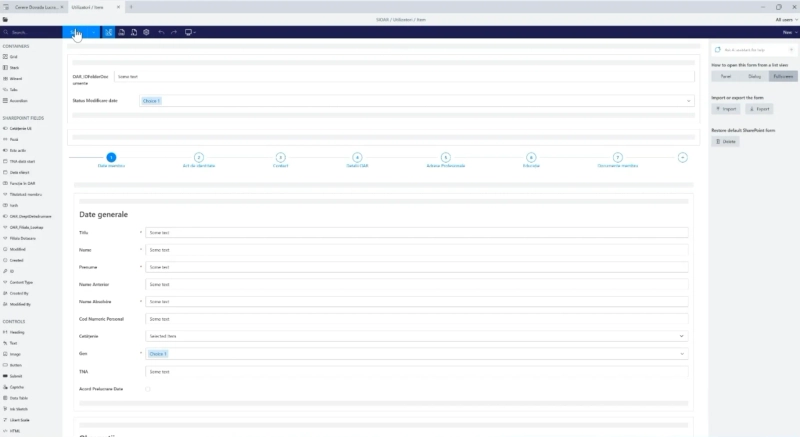Select Fullscreen form opening mode
The image size is (800, 437).
click(x=783, y=76)
